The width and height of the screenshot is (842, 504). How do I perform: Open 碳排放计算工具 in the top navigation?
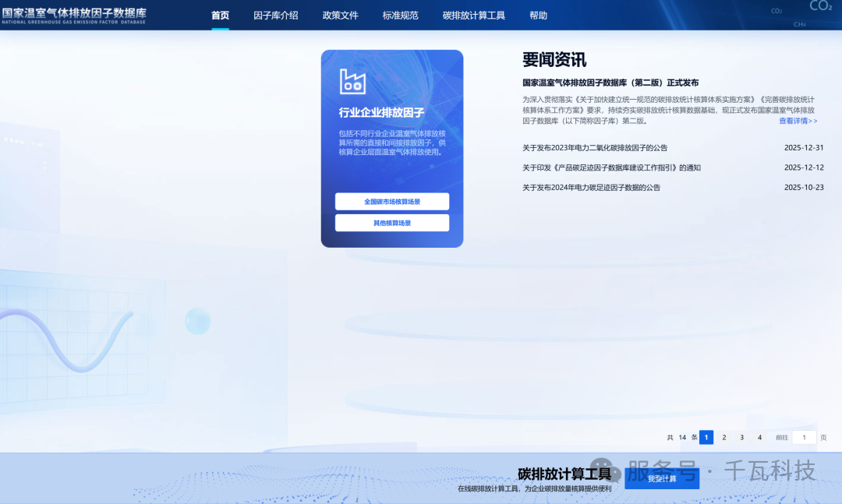pyautogui.click(x=474, y=16)
